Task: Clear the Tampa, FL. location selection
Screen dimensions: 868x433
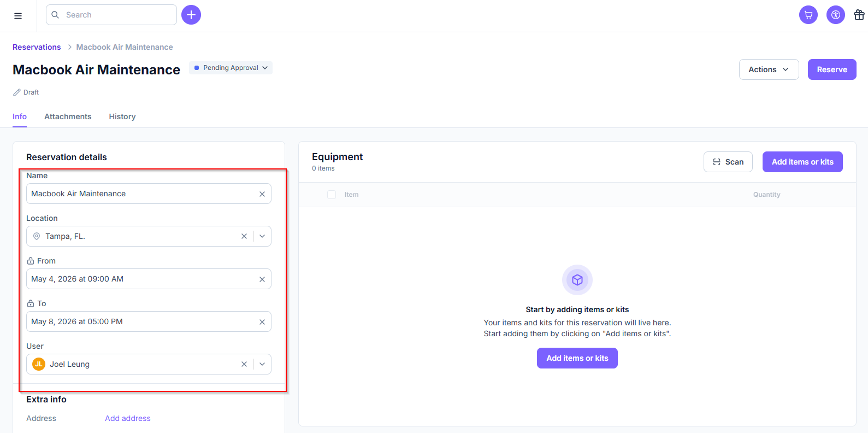Action: 244,236
